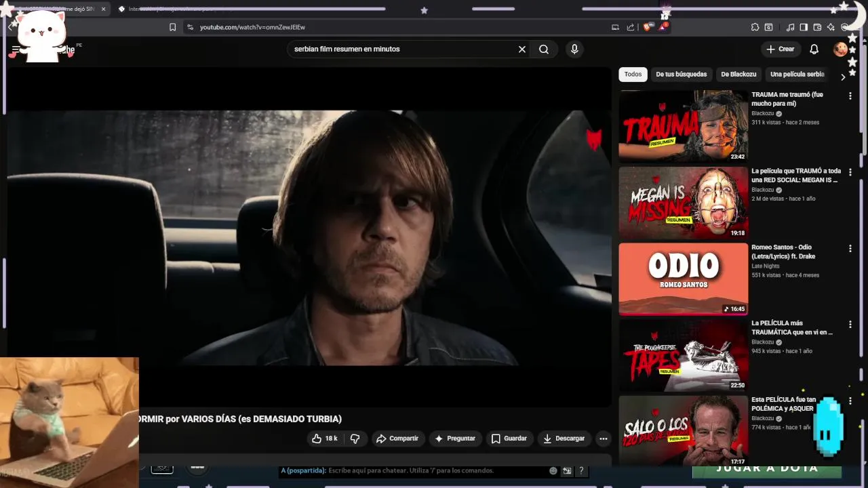Open title 'TRAUMA me traumó (fue mucho para mí)'
868x488 pixels.
pyautogui.click(x=787, y=99)
